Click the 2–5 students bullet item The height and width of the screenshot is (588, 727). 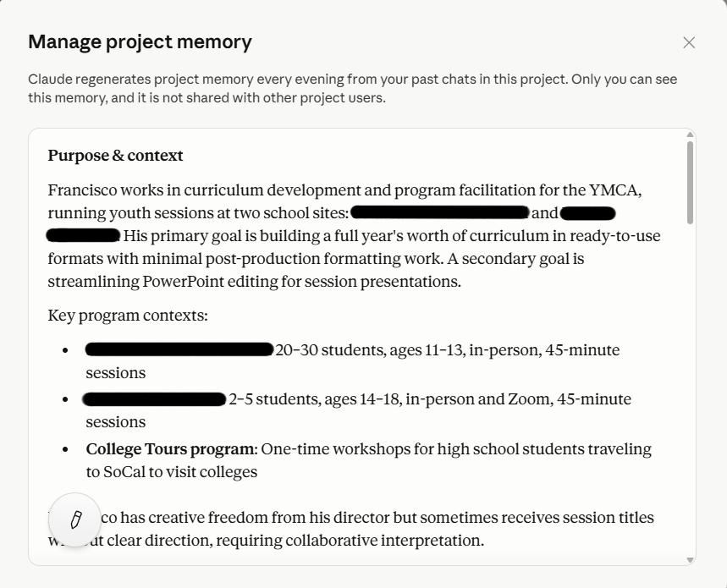(358, 410)
